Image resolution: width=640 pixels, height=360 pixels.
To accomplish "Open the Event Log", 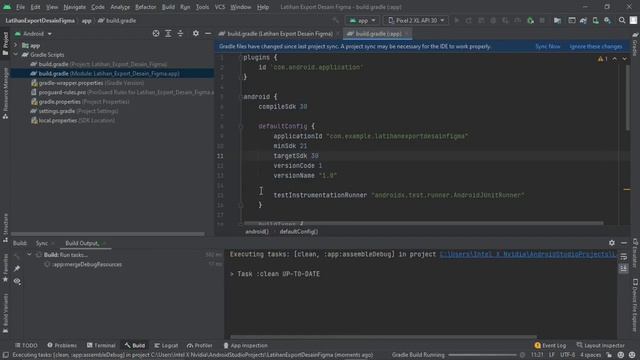I will click(x=550, y=345).
